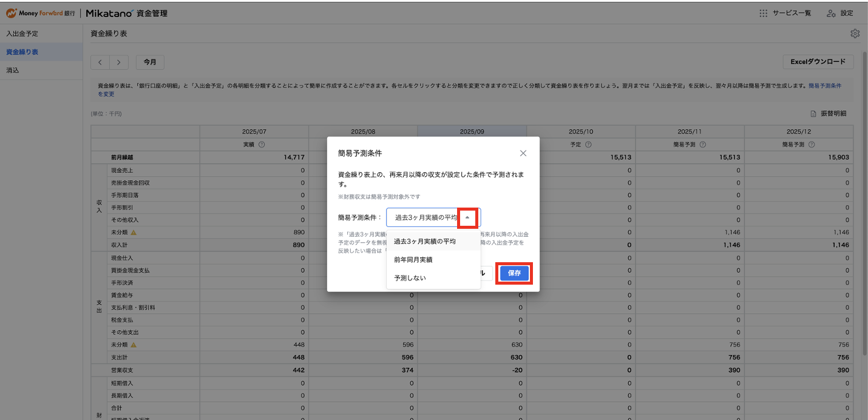Click the 未分類 income cell showing 890

254,232
